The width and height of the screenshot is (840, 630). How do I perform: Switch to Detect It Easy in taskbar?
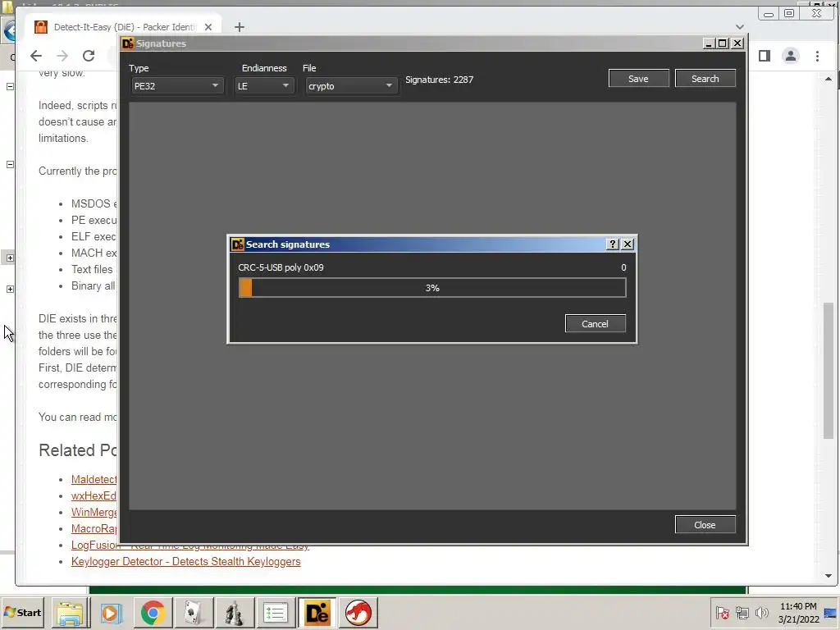coord(317,613)
